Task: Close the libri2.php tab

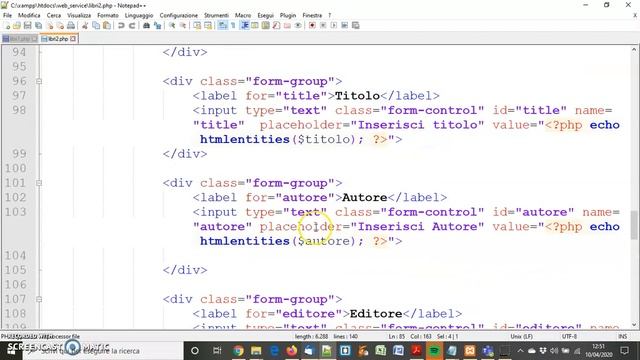Action: coord(73,39)
